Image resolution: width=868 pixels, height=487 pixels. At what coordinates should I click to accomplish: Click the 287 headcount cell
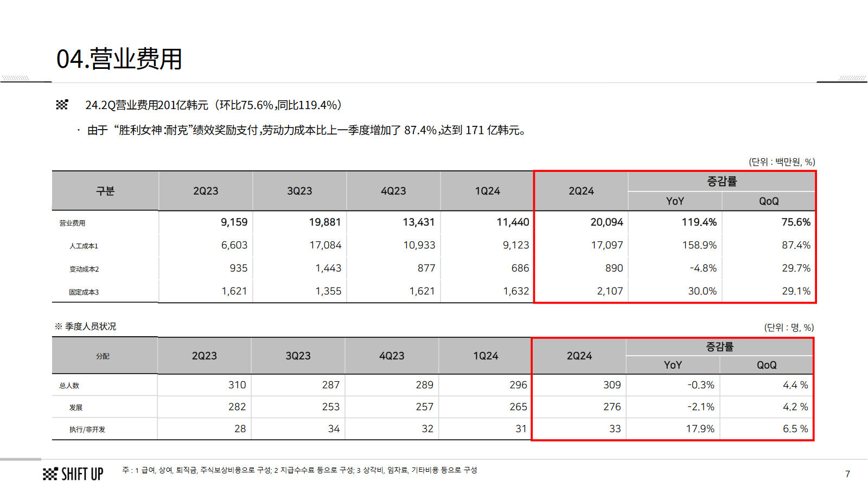tap(331, 385)
